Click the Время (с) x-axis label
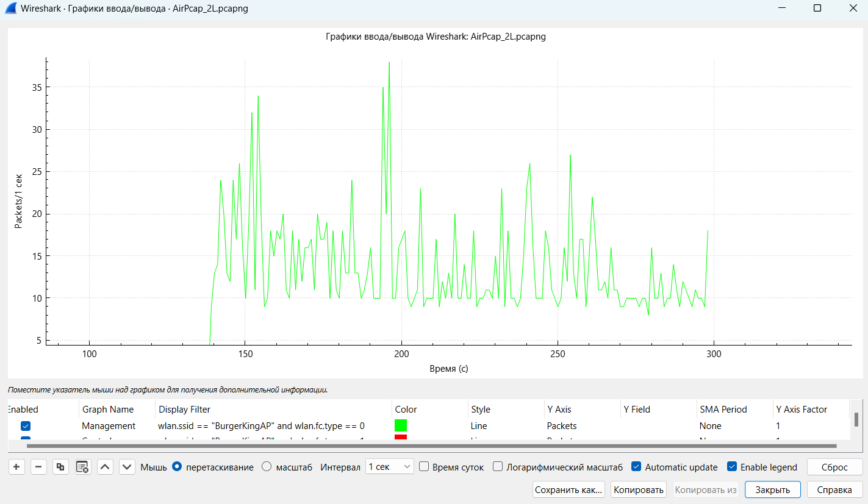Viewport: 868px width, 504px height. (x=448, y=369)
